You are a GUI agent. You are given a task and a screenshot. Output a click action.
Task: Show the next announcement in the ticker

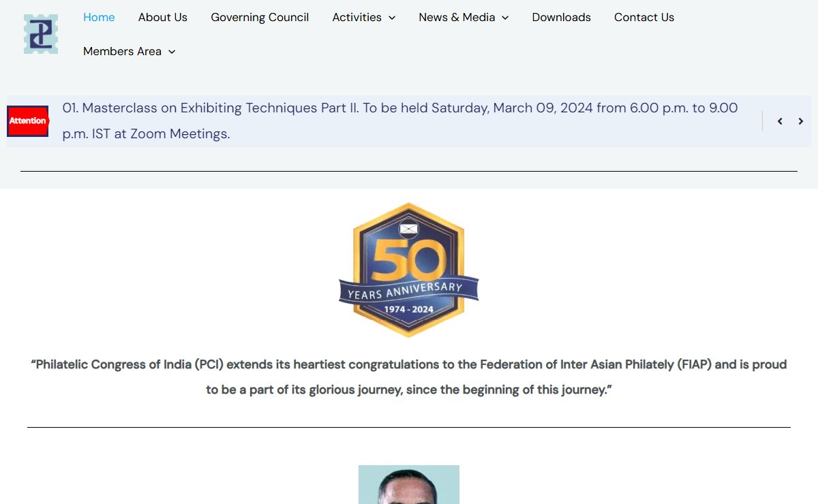point(801,121)
